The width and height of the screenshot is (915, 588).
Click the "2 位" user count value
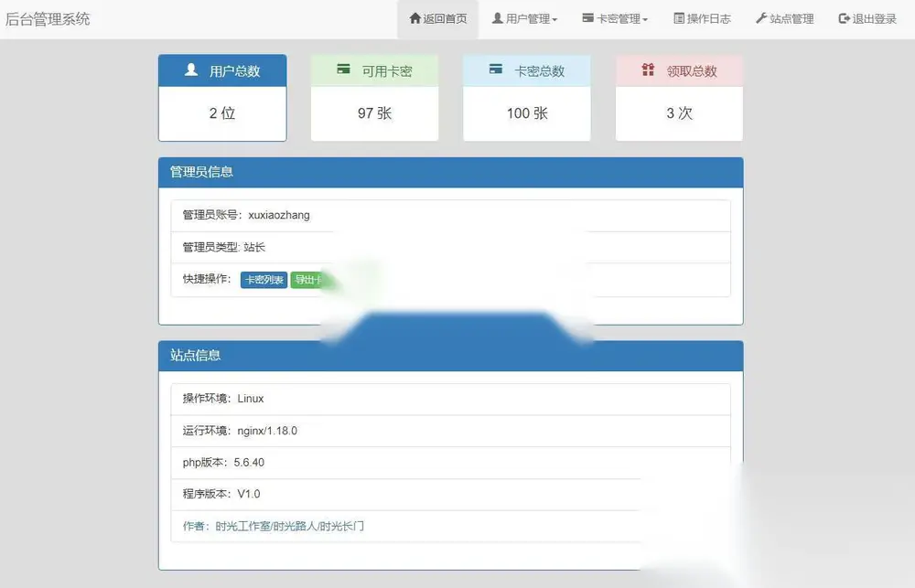[222, 113]
